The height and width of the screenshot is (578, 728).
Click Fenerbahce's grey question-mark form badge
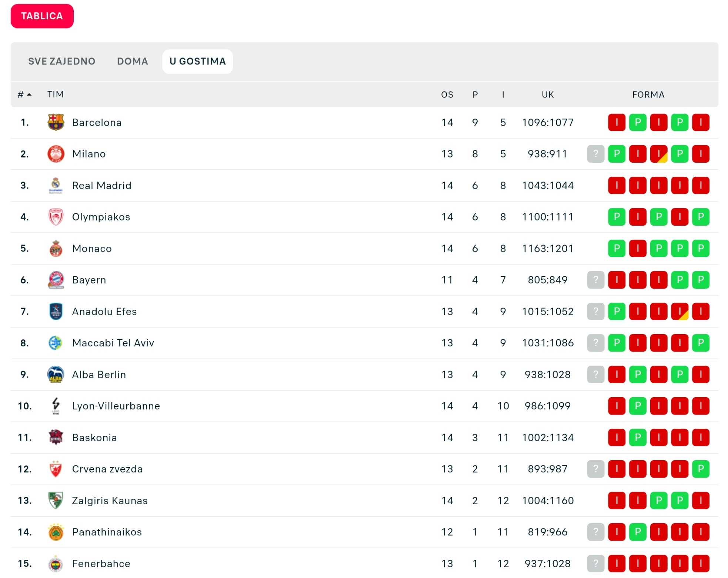click(x=596, y=564)
